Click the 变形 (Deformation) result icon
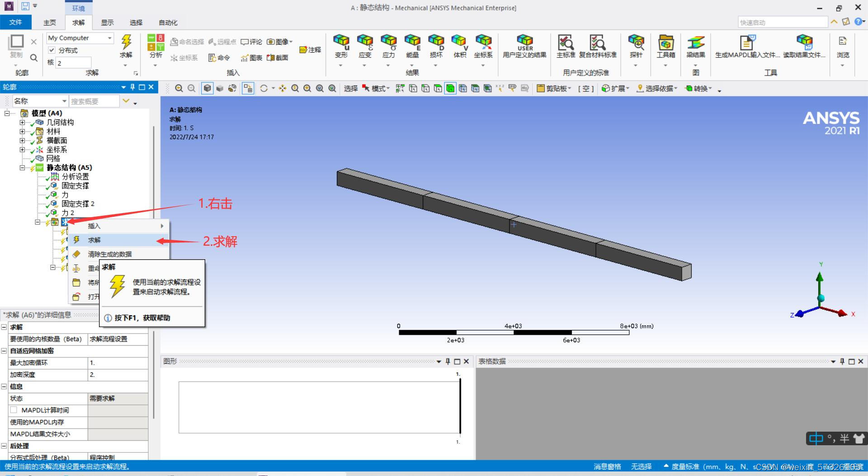The image size is (868, 476). tap(341, 46)
